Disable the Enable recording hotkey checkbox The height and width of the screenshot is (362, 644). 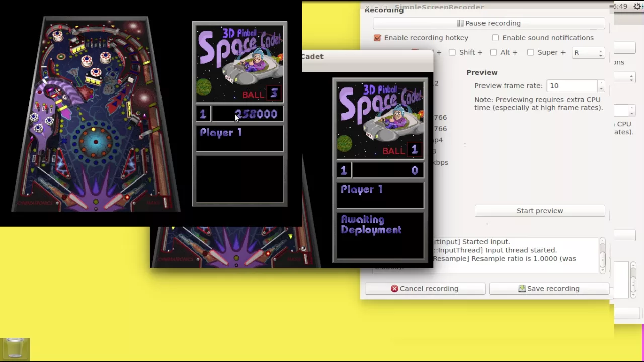pos(377,38)
